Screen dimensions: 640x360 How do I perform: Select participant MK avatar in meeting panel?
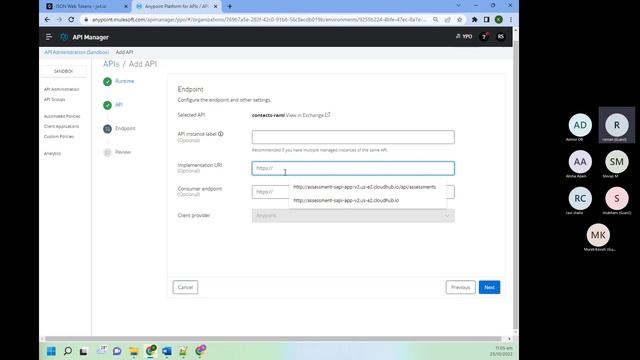coord(598,235)
